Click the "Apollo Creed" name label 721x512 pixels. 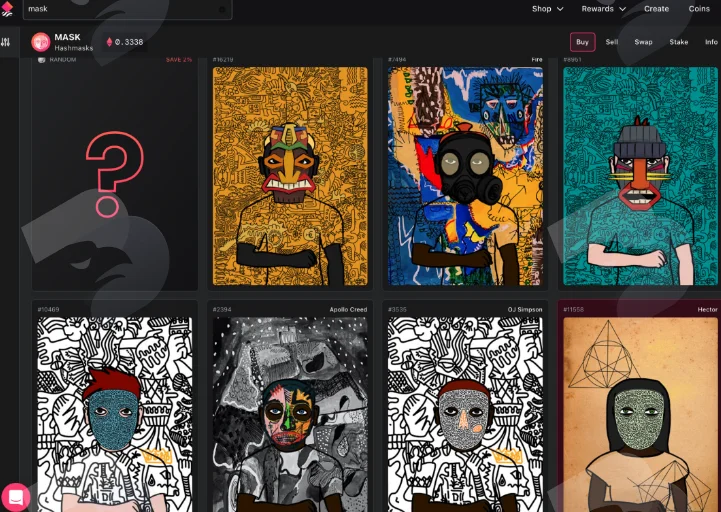pyautogui.click(x=348, y=310)
